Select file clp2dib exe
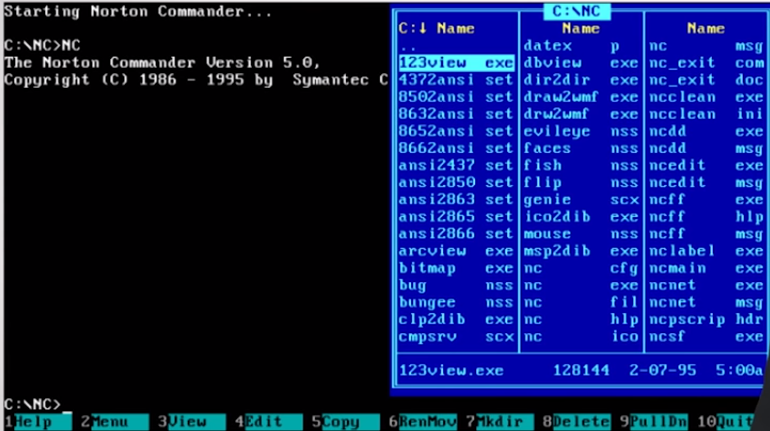 (x=456, y=319)
